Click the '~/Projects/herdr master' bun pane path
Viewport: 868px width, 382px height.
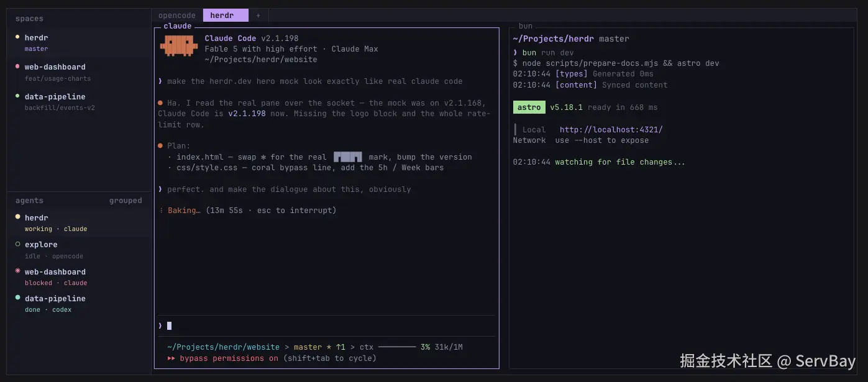(x=571, y=39)
